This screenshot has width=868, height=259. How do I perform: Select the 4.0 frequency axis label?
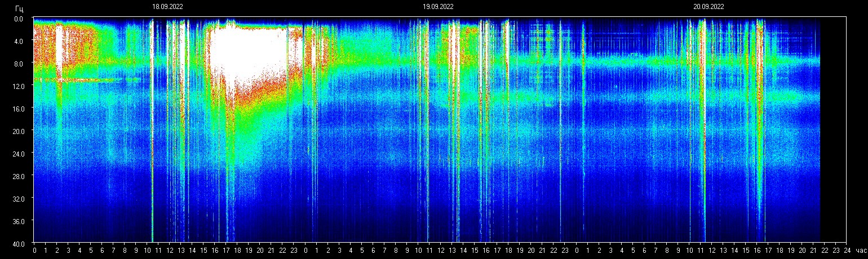(x=19, y=41)
